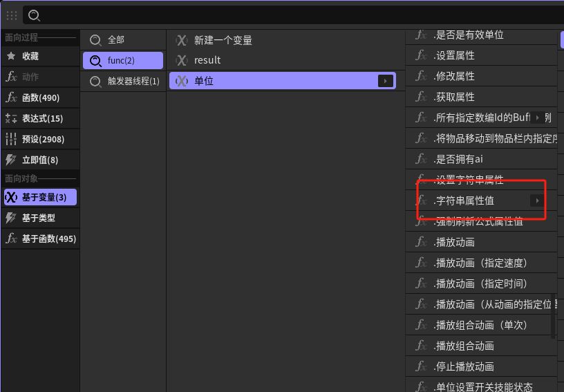Image resolution: width=564 pixels, height=392 pixels.
Task: Click the function list vertical scrollbar
Action: tap(553, 317)
